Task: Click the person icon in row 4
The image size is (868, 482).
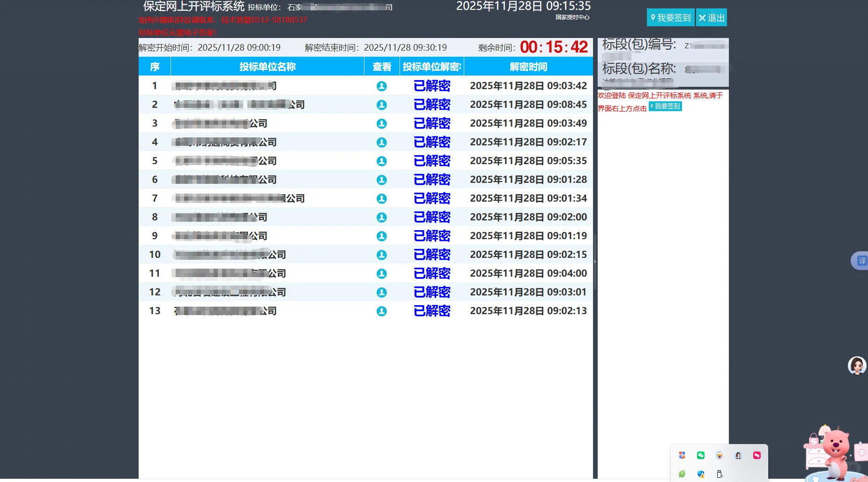Action: 382,142
